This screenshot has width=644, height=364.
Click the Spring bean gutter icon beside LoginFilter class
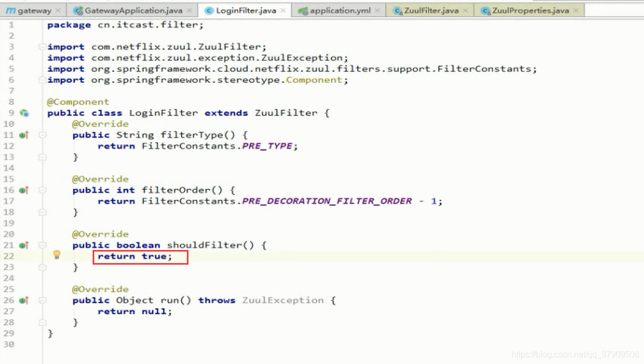point(24,113)
